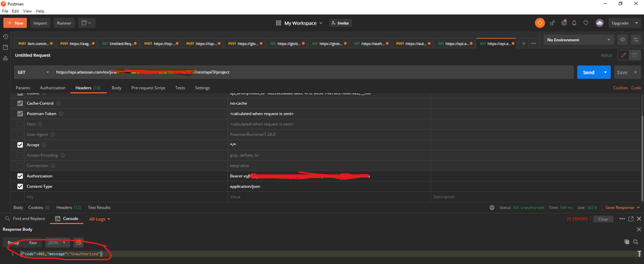Open tab options three-dots icon
644x264 pixels.
click(534, 43)
